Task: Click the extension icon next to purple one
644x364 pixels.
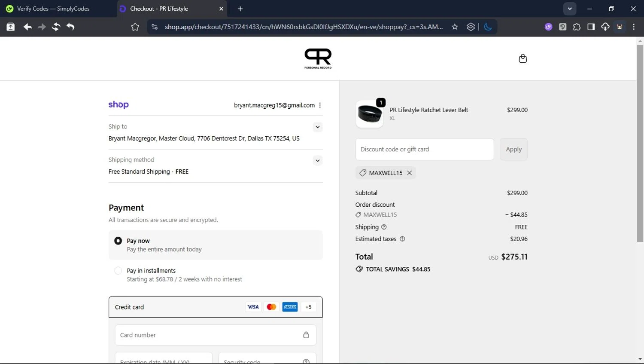Action: click(562, 27)
